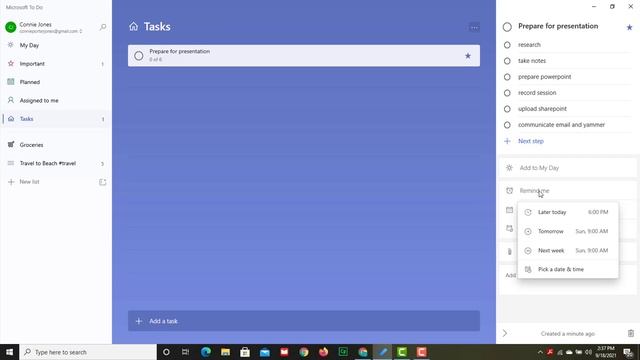Image resolution: width=640 pixels, height=360 pixels.
Task: Open Mail app from taskbar
Action: click(x=264, y=352)
